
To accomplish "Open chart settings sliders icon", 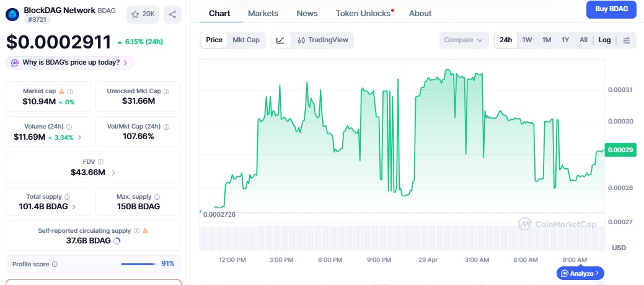I will (x=627, y=40).
